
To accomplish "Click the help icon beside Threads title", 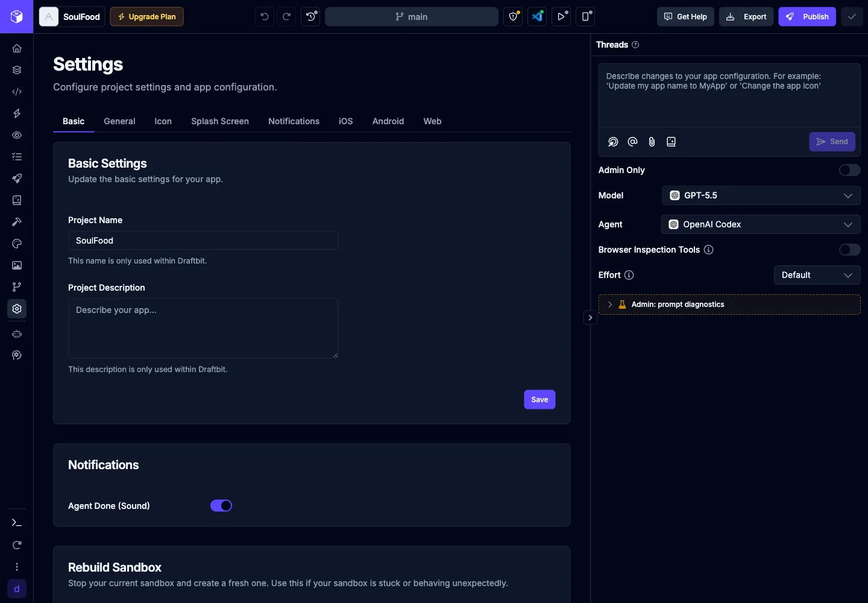I will (635, 45).
